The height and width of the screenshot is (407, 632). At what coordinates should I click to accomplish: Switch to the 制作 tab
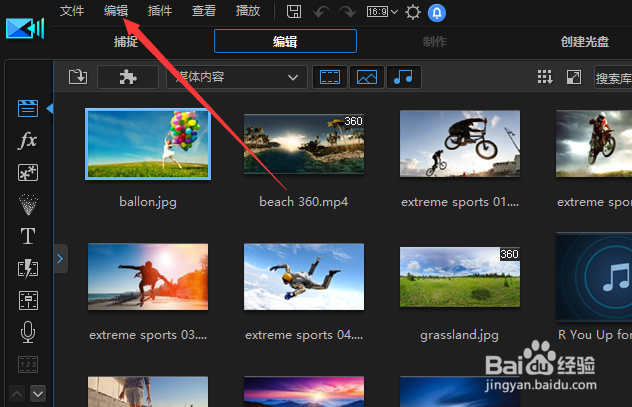(x=434, y=42)
